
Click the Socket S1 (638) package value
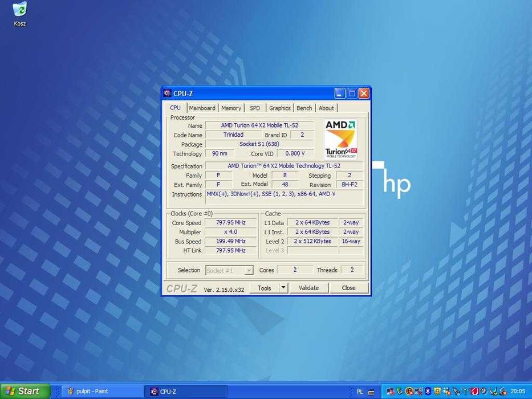point(259,144)
